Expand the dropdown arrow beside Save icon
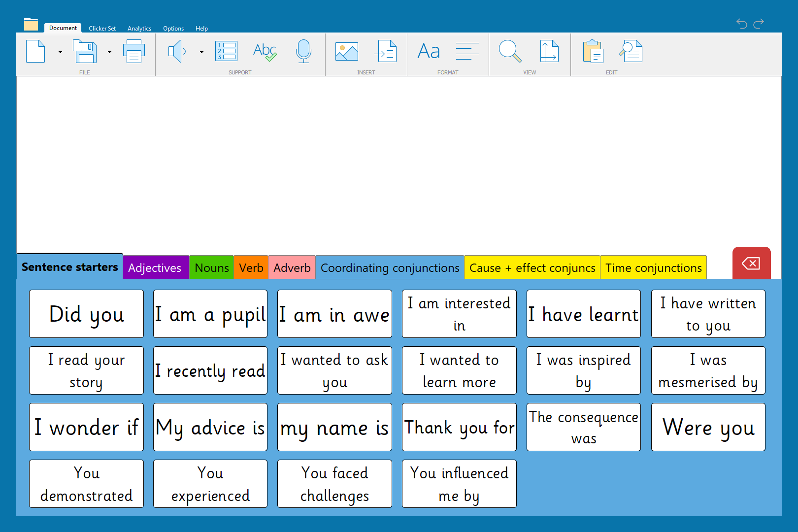 click(x=109, y=52)
